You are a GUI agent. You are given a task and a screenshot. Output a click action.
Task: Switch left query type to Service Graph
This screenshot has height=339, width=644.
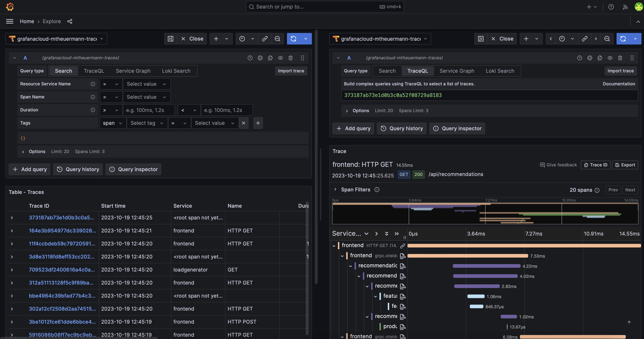pyautogui.click(x=133, y=71)
